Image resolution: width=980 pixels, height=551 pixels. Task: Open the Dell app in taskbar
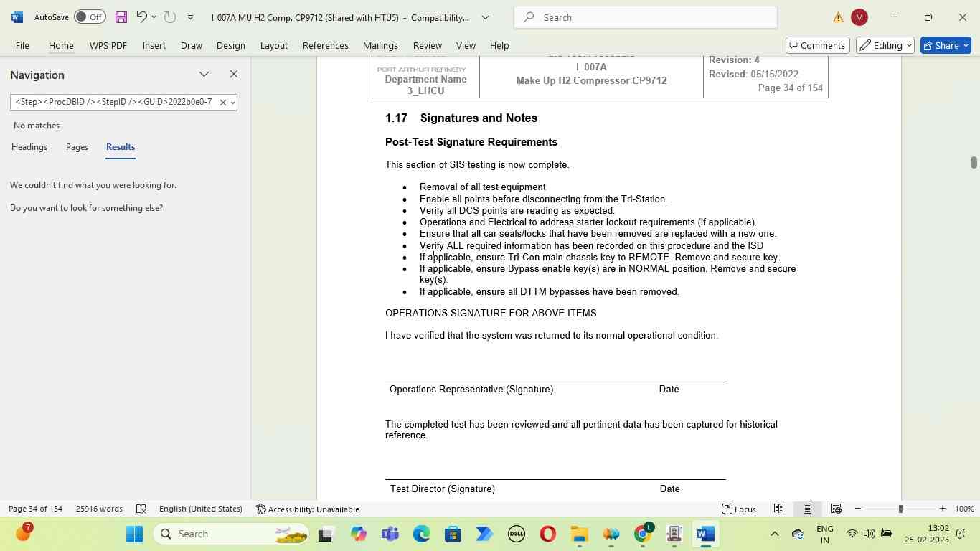click(x=517, y=534)
